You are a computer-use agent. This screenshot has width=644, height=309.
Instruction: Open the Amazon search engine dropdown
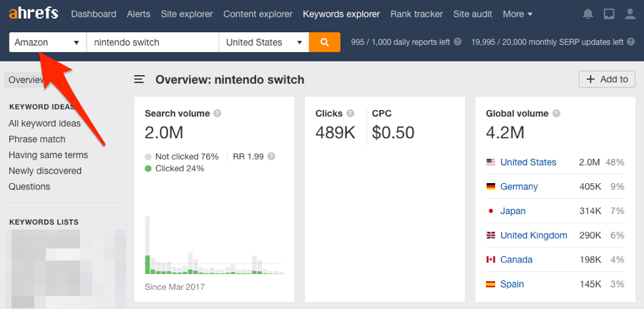(48, 42)
